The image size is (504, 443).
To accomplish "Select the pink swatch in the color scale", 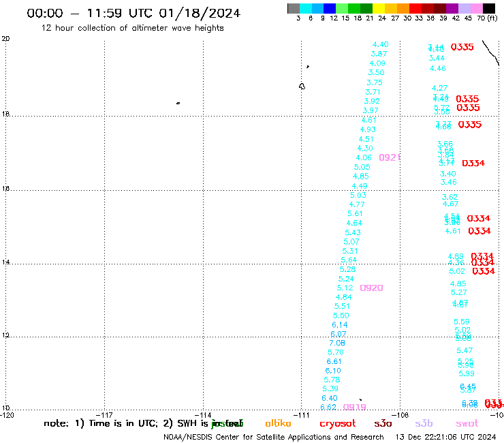I will 477,9.
